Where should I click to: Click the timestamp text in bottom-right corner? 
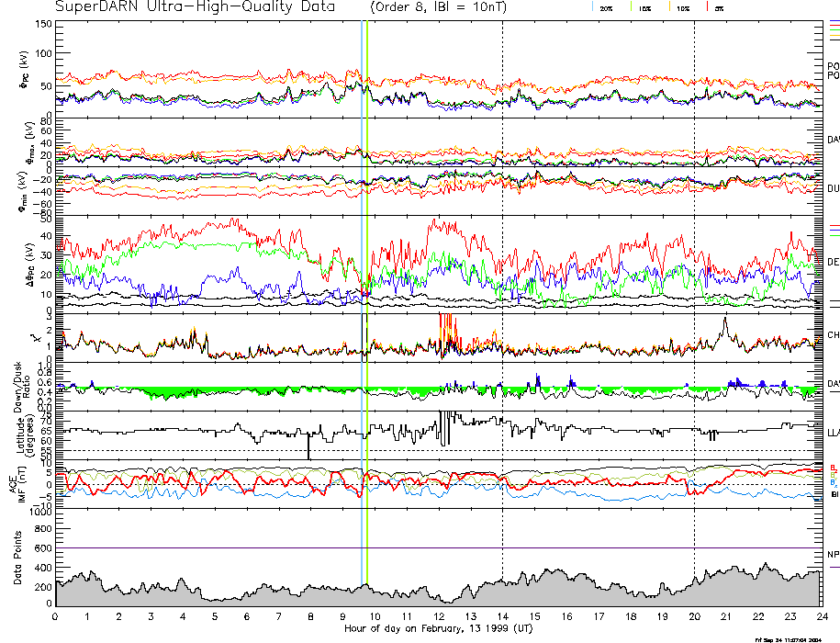(x=792, y=638)
